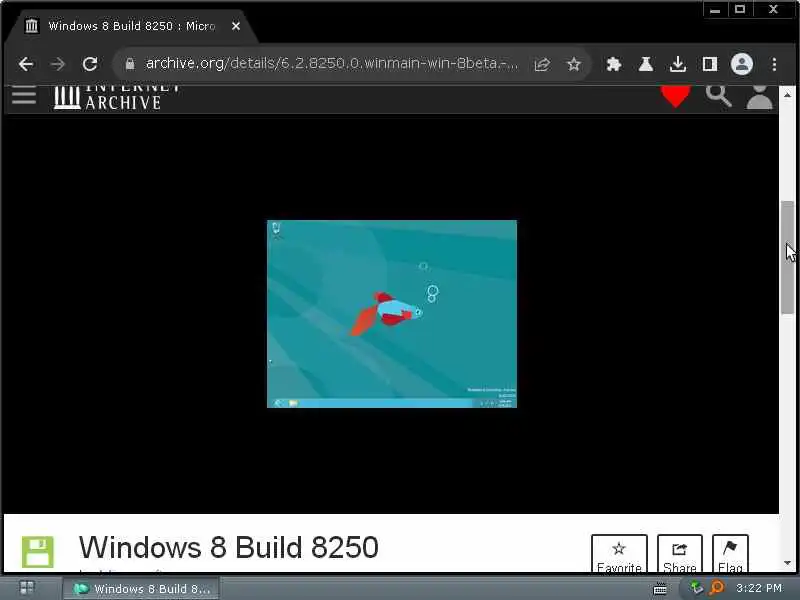800x600 pixels.
Task: Reload the archive.org page
Action: tap(90, 64)
